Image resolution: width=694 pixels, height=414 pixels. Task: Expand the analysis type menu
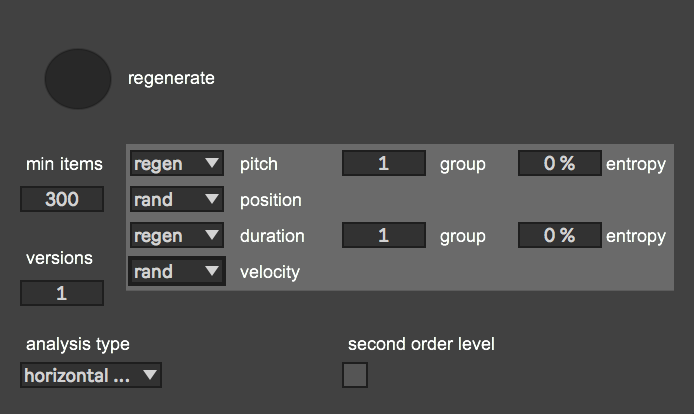91,375
